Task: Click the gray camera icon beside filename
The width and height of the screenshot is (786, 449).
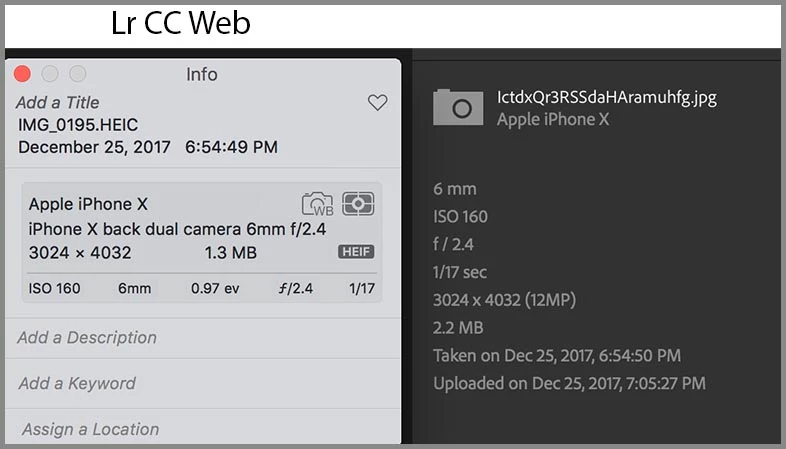Action: click(458, 108)
